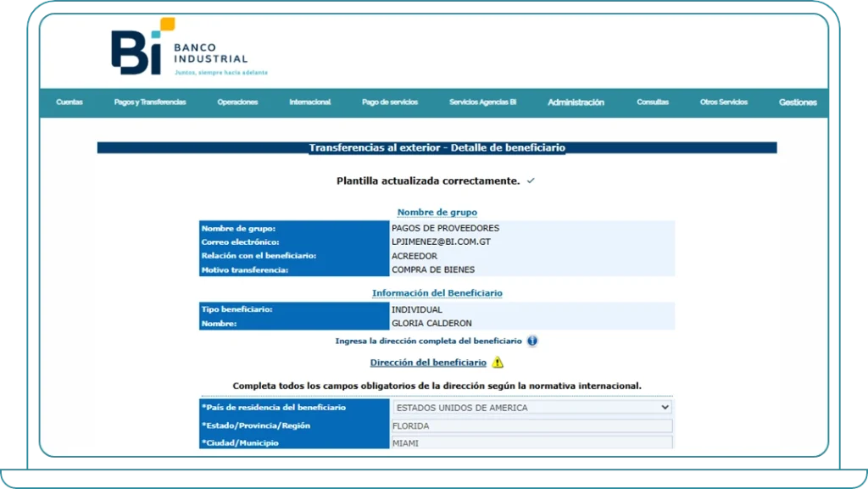Click the Estado/Provincia/Región field showing FLORIDA
Screen dimensions: 868x489
(x=532, y=425)
